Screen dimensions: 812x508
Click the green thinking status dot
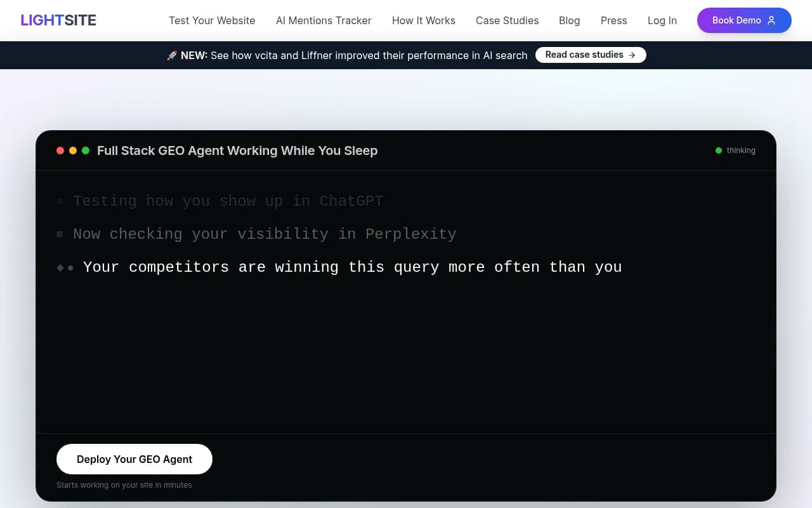[719, 150]
